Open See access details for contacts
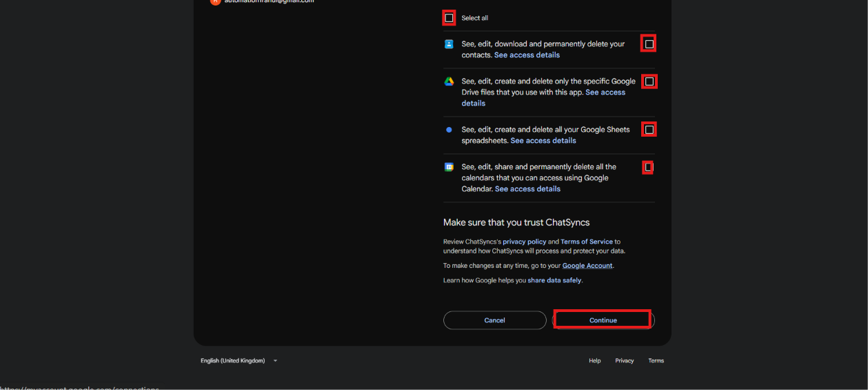868x390 pixels. pos(527,55)
